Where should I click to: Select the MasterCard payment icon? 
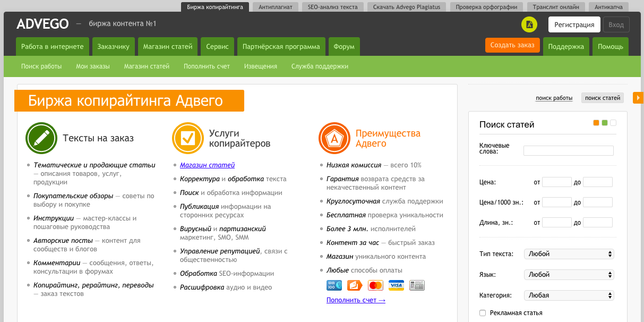(x=375, y=285)
